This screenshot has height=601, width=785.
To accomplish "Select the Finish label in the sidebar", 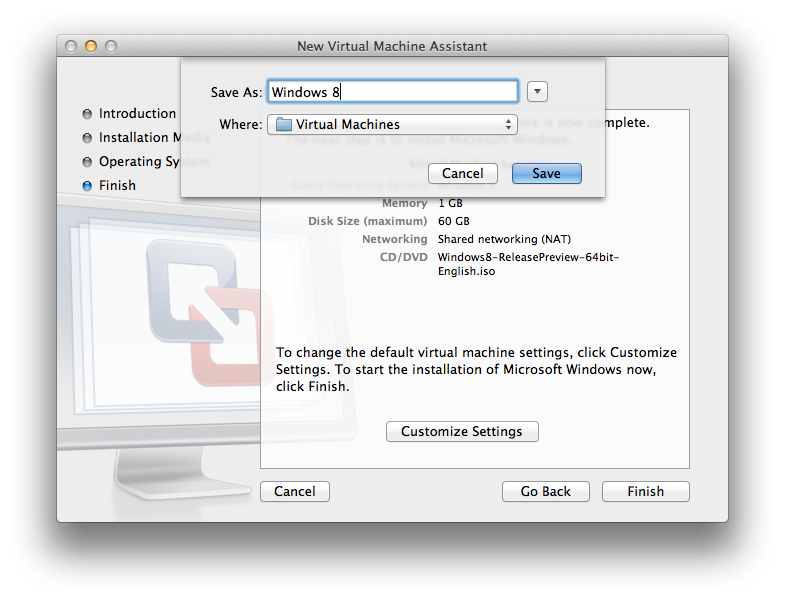I will 117,186.
